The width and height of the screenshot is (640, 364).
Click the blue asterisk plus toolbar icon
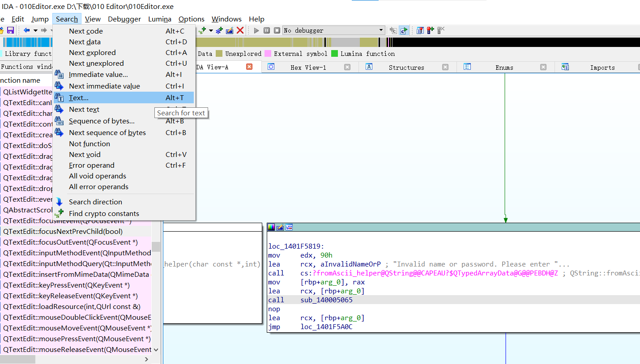point(219,30)
